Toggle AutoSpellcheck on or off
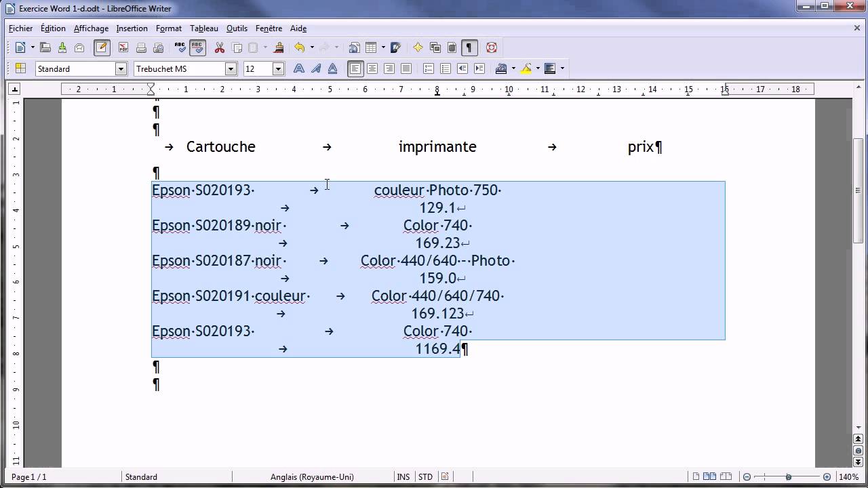This screenshot has width=868, height=488. pos(197,47)
